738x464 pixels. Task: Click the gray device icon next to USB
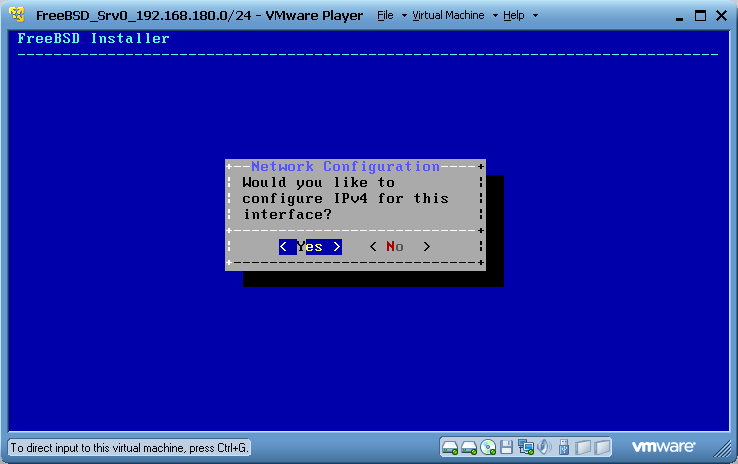point(583,447)
